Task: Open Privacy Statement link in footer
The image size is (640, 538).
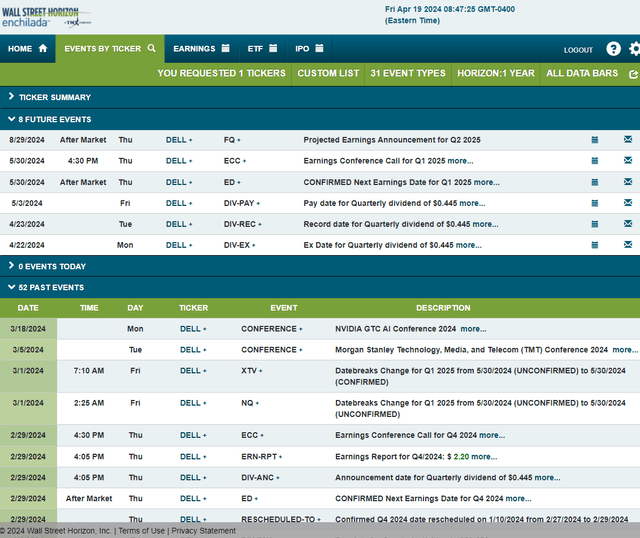Action: [x=203, y=531]
